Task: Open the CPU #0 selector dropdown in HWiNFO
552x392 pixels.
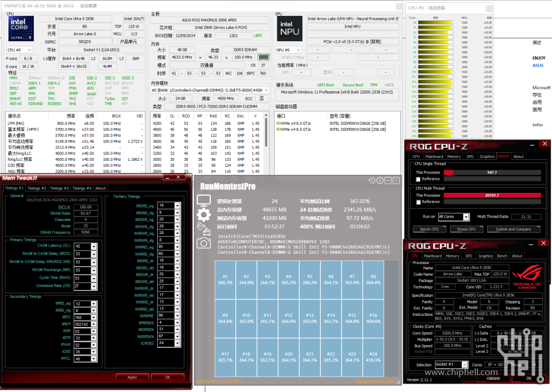Action: point(19,50)
